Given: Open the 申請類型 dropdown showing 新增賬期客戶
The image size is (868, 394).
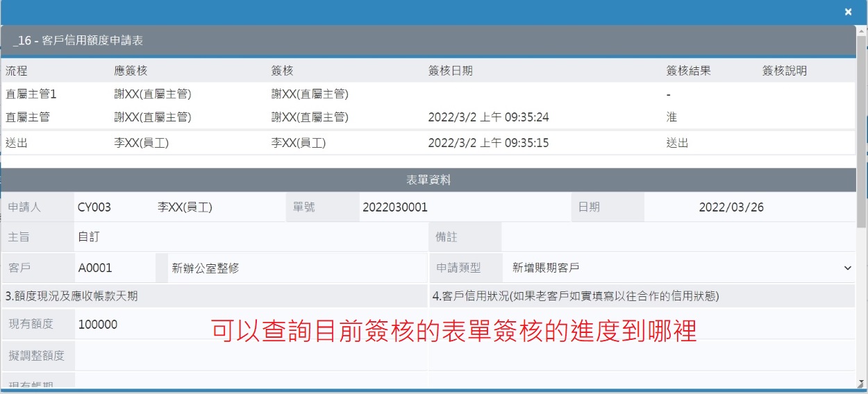Looking at the screenshot, I should tap(681, 268).
